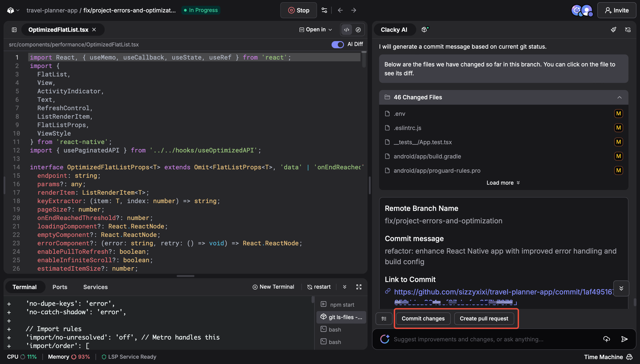Send the message with the arrow icon
This screenshot has width=640, height=364.
pos(624,339)
